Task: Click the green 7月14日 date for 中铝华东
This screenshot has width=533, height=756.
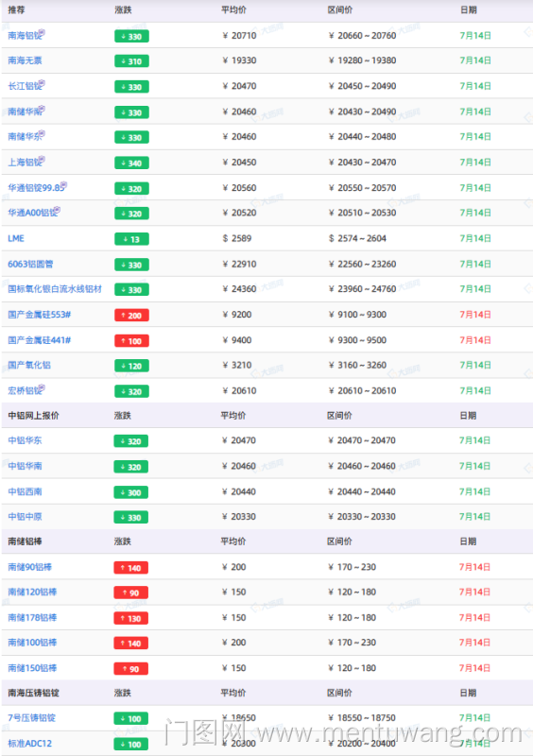Action: (x=474, y=440)
